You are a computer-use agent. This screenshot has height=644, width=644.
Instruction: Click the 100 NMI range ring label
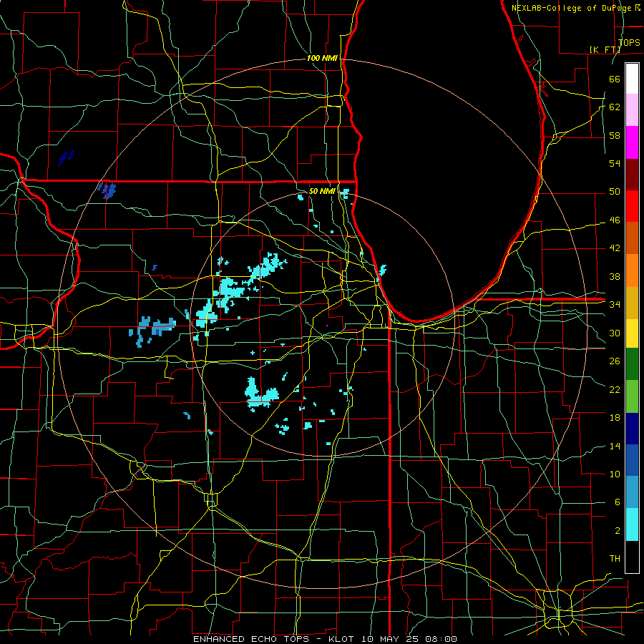click(x=322, y=59)
